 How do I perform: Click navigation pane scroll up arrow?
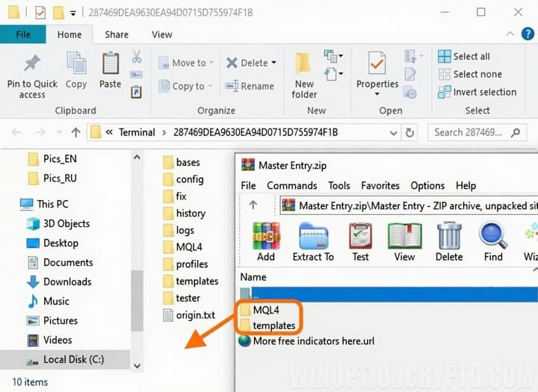pyautogui.click(x=137, y=158)
